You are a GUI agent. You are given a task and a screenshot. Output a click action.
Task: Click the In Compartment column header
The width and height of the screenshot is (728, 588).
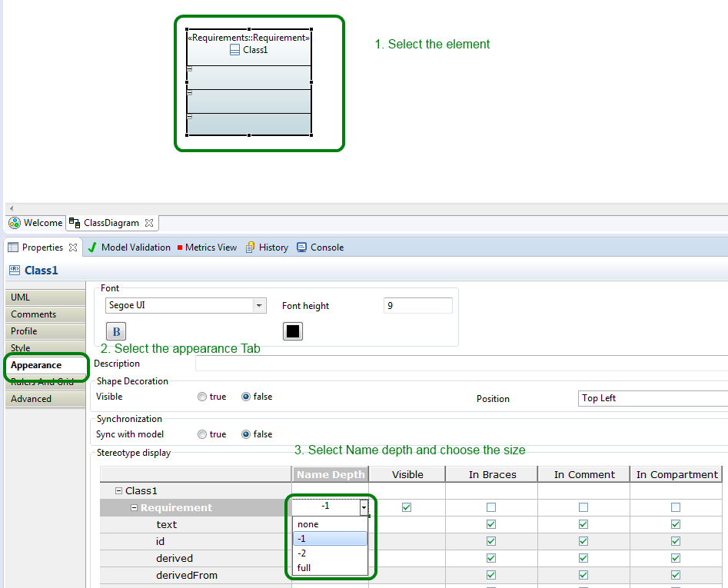[676, 474]
